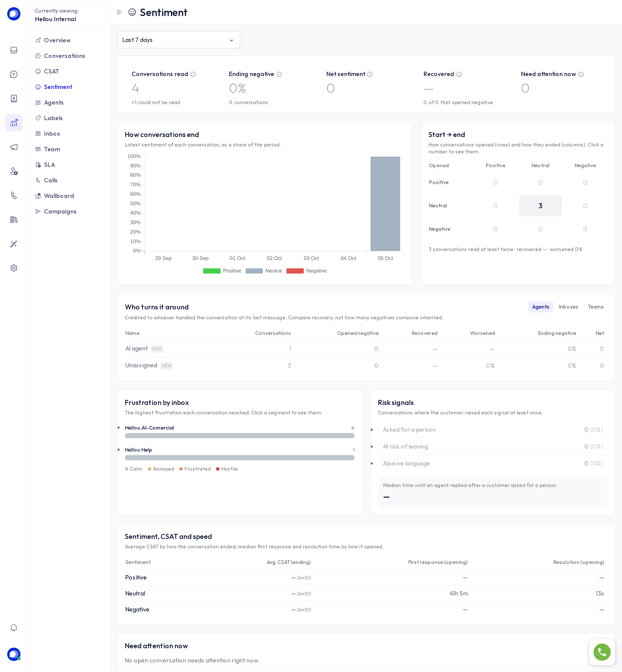622x672 pixels.
Task: Open the magic wand icon in left rail
Action: click(x=14, y=244)
